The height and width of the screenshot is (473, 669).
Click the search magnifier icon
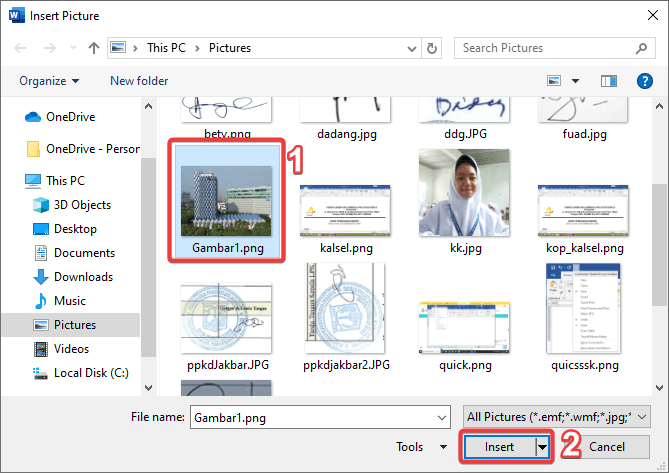[640, 48]
